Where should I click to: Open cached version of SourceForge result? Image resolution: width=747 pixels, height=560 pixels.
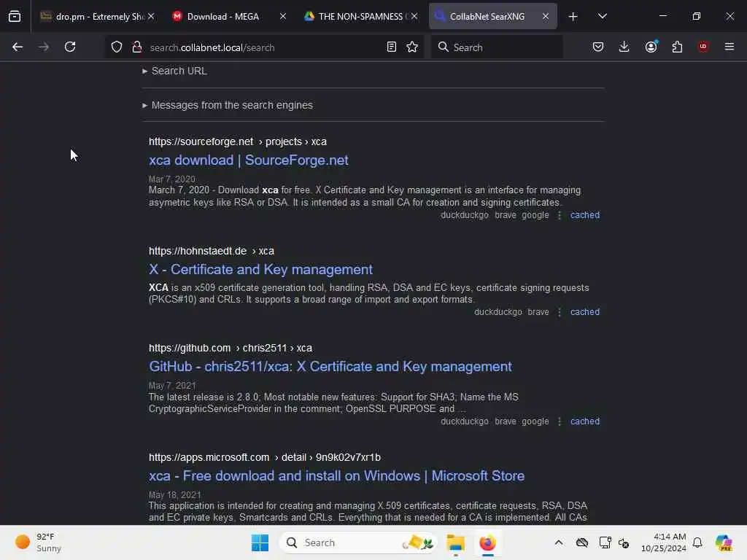pyautogui.click(x=585, y=215)
